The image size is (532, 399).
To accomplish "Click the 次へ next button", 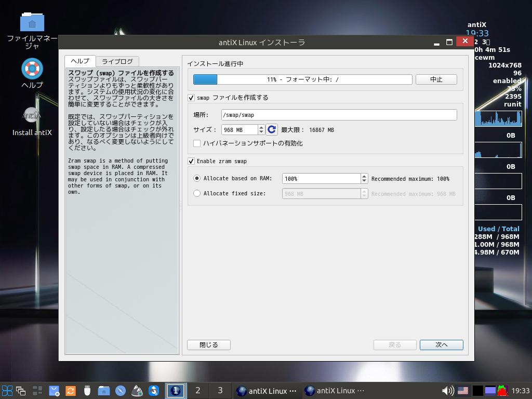I will (441, 345).
